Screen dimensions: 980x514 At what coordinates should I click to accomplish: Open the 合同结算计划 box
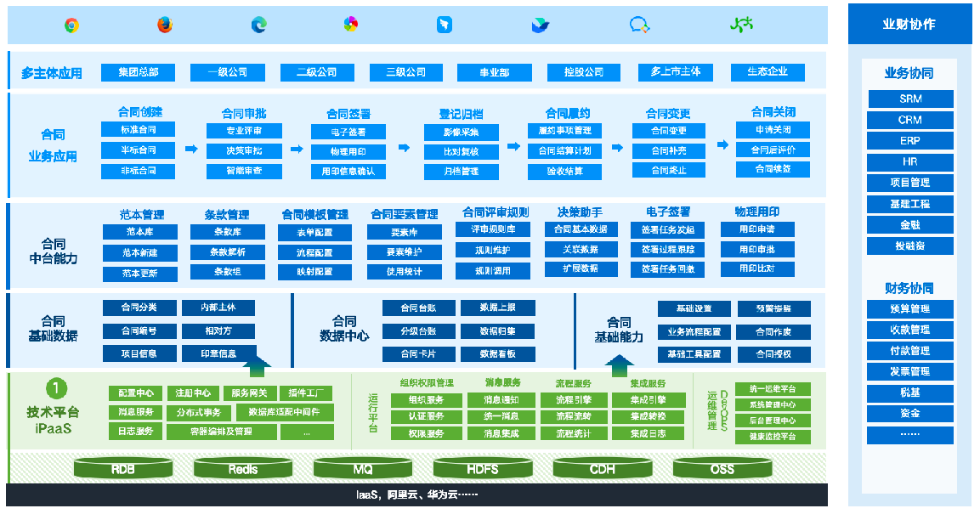pyautogui.click(x=565, y=151)
